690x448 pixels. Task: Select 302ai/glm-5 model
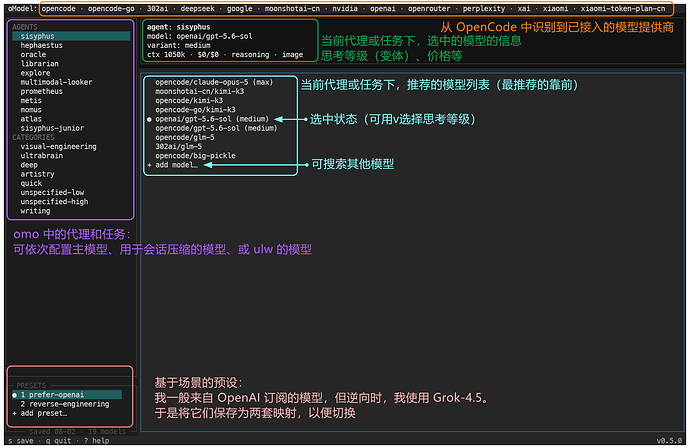178,147
